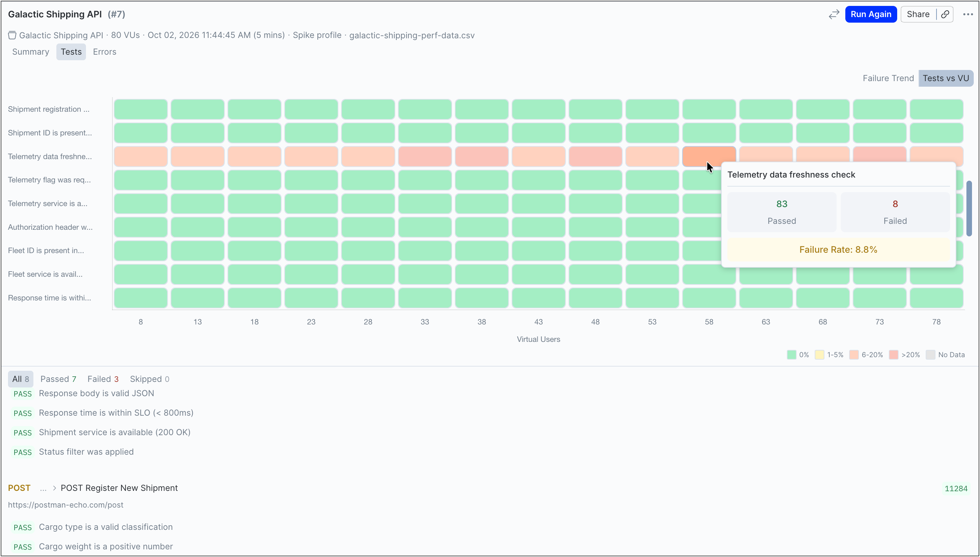The width and height of the screenshot is (980, 557).
Task: Open the three-dot more options menu
Action: tap(968, 14)
